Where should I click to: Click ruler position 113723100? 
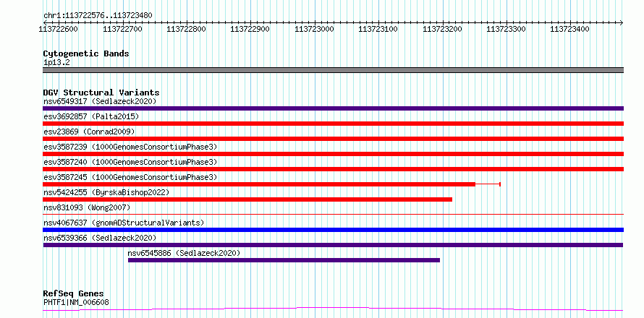click(x=378, y=29)
